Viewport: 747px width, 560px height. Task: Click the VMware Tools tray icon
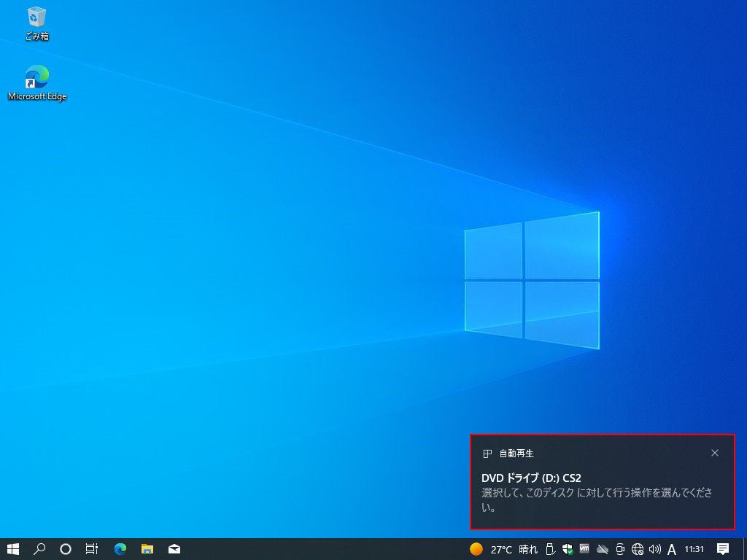(584, 548)
